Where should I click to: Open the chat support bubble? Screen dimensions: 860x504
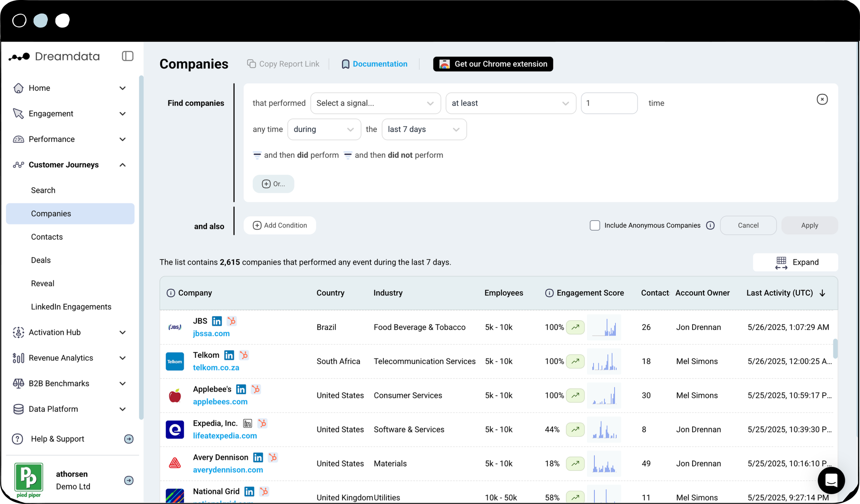831,480
